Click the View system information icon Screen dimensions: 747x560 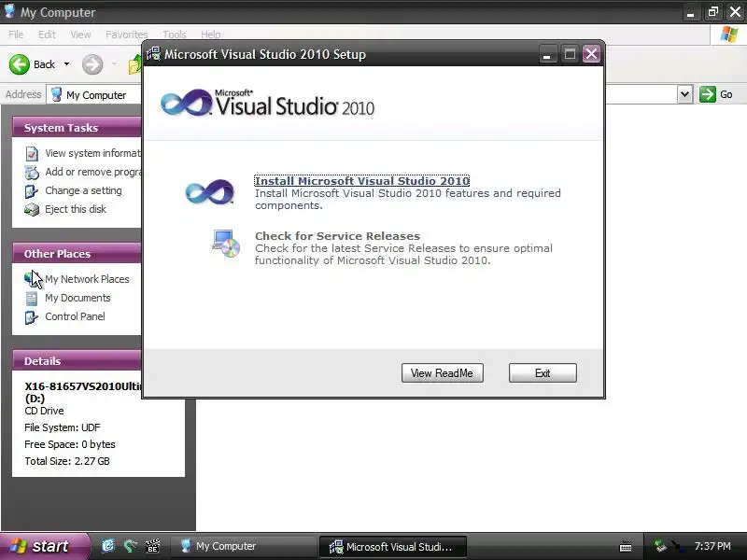pyautogui.click(x=32, y=154)
